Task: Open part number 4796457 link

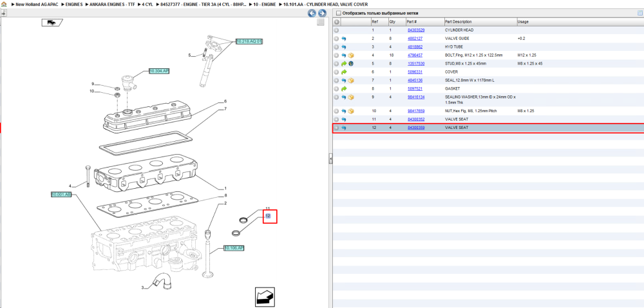Action: click(x=415, y=55)
